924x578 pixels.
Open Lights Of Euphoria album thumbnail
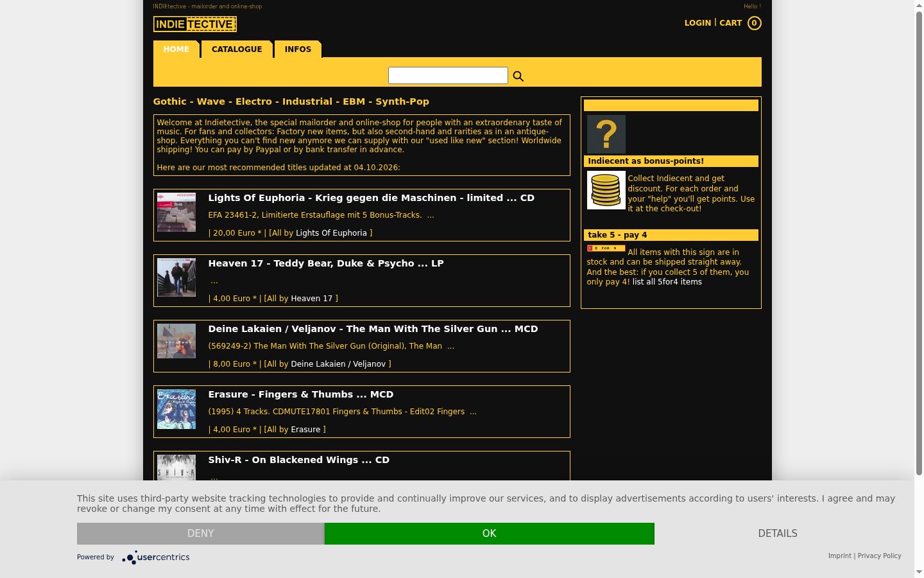[176, 212]
